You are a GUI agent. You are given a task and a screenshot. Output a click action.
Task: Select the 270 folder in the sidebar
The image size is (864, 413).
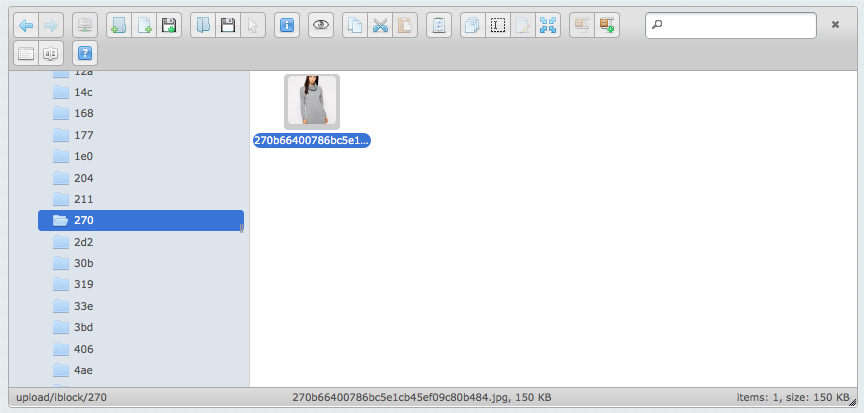(83, 220)
